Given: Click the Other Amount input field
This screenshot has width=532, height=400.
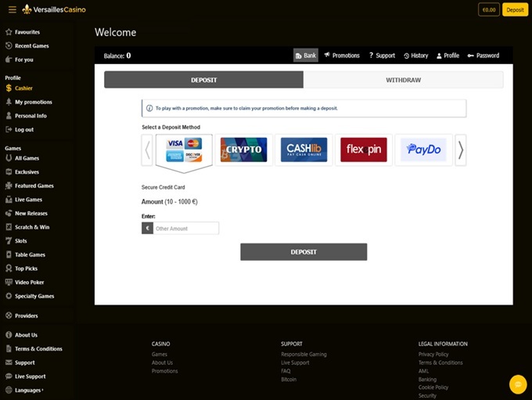Looking at the screenshot, I should tap(185, 229).
